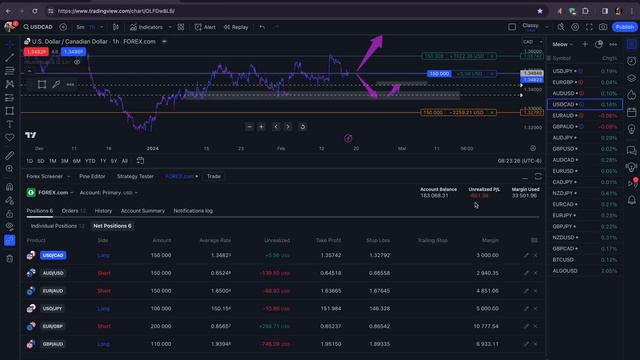Open the Pine Editor tab
640x360 pixels.
92,176
